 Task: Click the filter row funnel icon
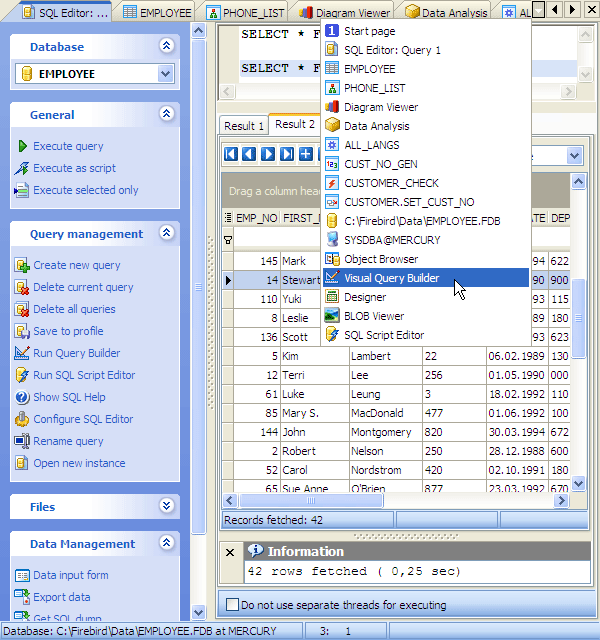pos(228,240)
